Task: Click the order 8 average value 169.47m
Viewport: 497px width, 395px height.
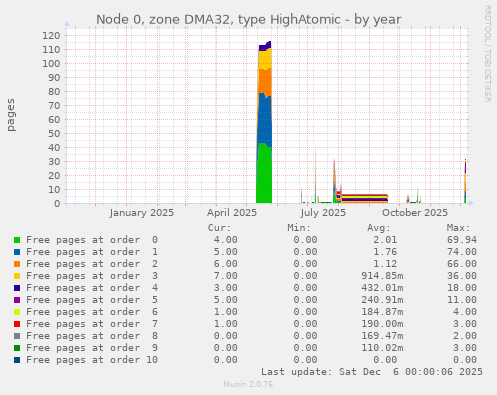Action: click(382, 336)
